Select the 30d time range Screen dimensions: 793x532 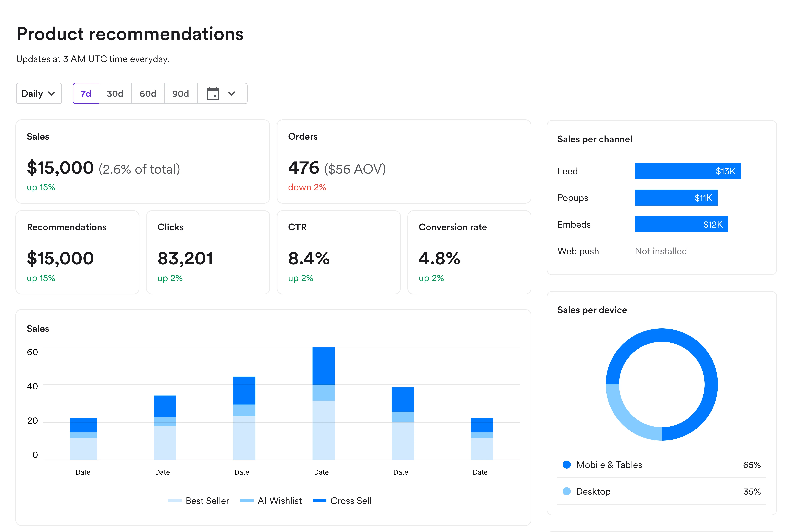pyautogui.click(x=115, y=93)
